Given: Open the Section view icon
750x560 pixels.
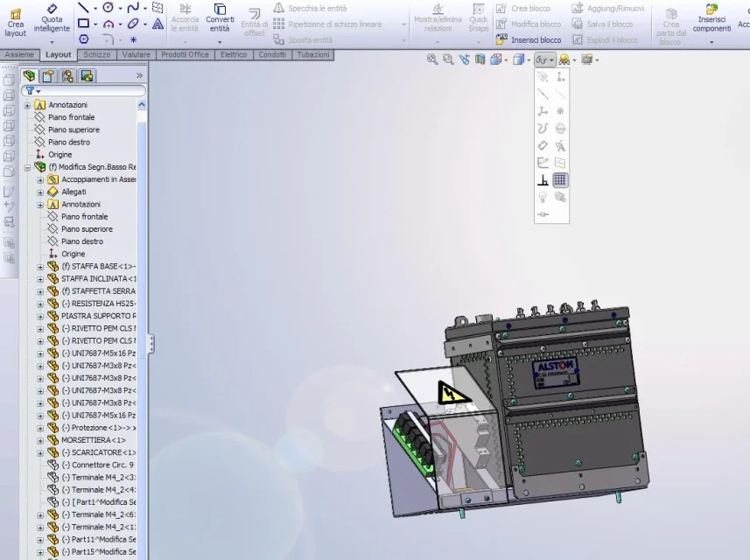Looking at the screenshot, I should point(480,59).
